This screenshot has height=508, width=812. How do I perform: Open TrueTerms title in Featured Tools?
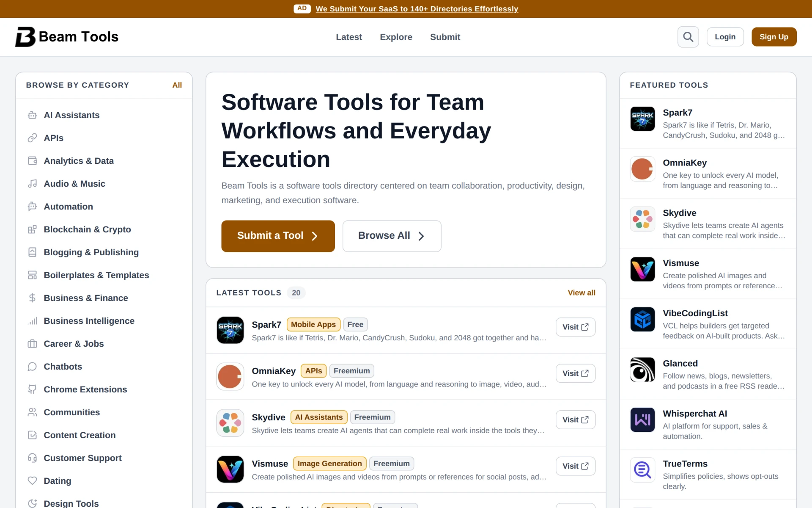685,464
